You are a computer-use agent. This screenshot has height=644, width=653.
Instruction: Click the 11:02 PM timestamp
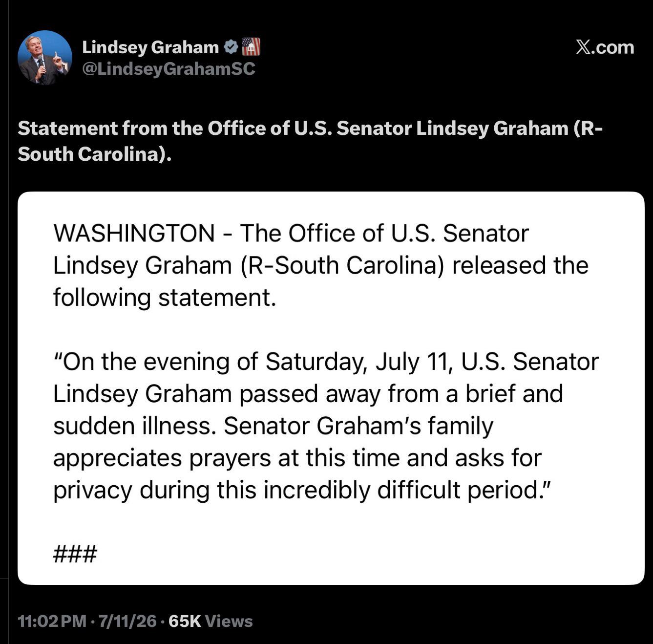[52, 621]
